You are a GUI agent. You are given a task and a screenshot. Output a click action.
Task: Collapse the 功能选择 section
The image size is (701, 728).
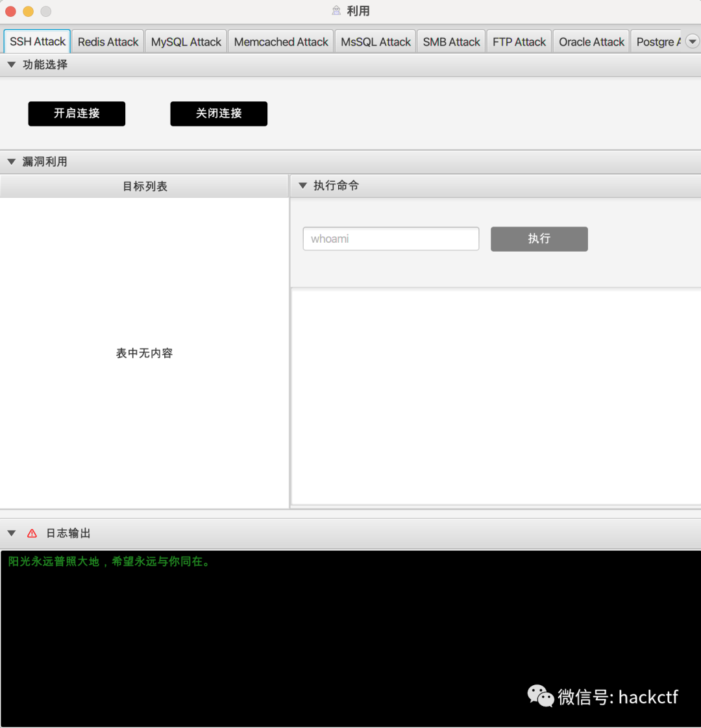coord(11,65)
